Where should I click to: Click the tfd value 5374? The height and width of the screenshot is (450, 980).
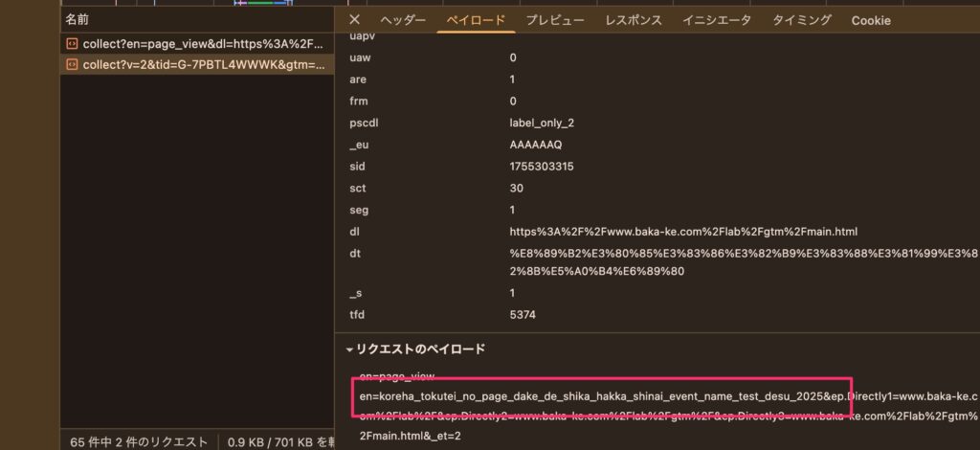point(523,313)
